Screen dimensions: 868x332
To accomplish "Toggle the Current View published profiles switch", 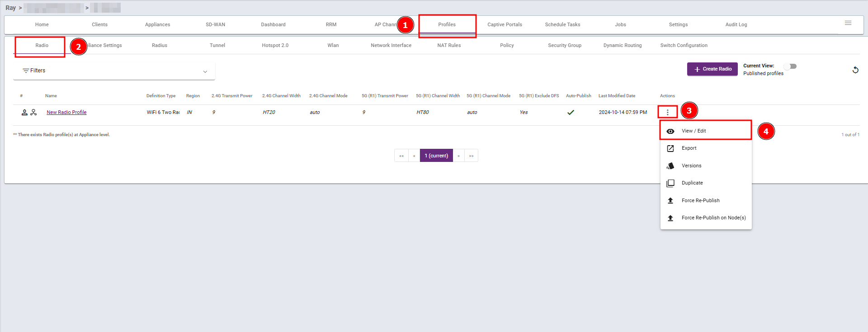I will pyautogui.click(x=790, y=66).
